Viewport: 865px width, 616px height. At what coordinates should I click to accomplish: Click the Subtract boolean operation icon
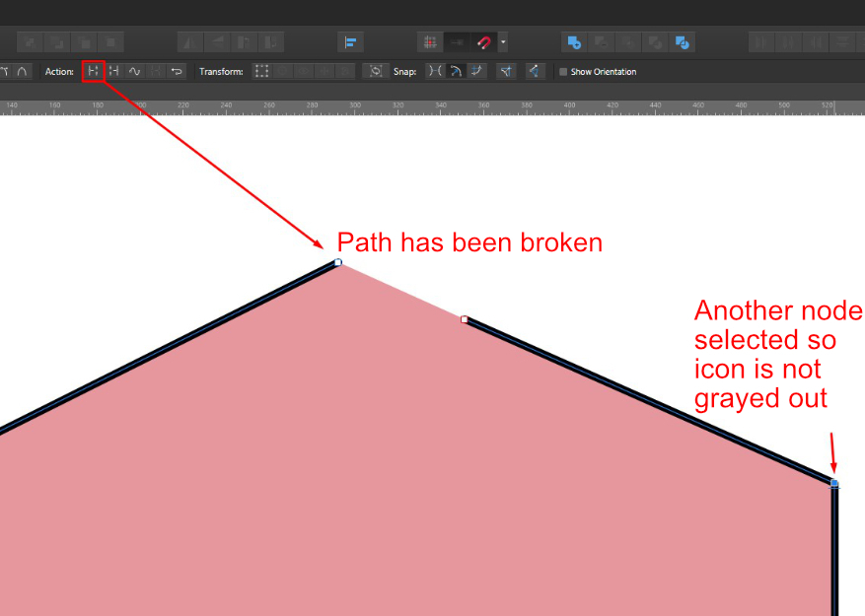602,42
